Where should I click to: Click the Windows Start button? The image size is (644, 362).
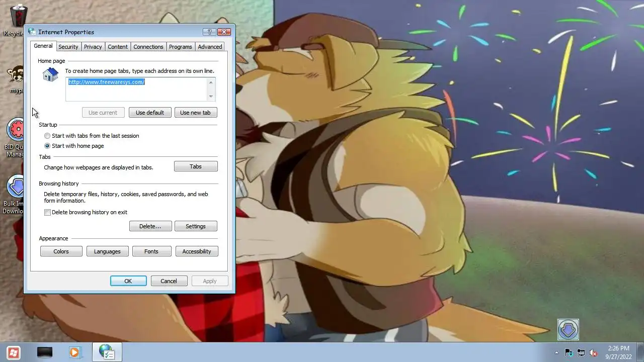pyautogui.click(x=14, y=352)
